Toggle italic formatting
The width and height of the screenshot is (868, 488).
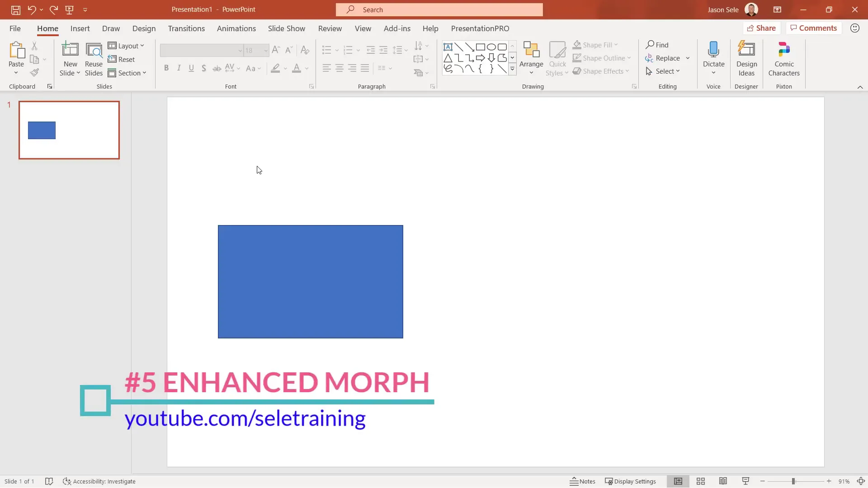click(179, 68)
